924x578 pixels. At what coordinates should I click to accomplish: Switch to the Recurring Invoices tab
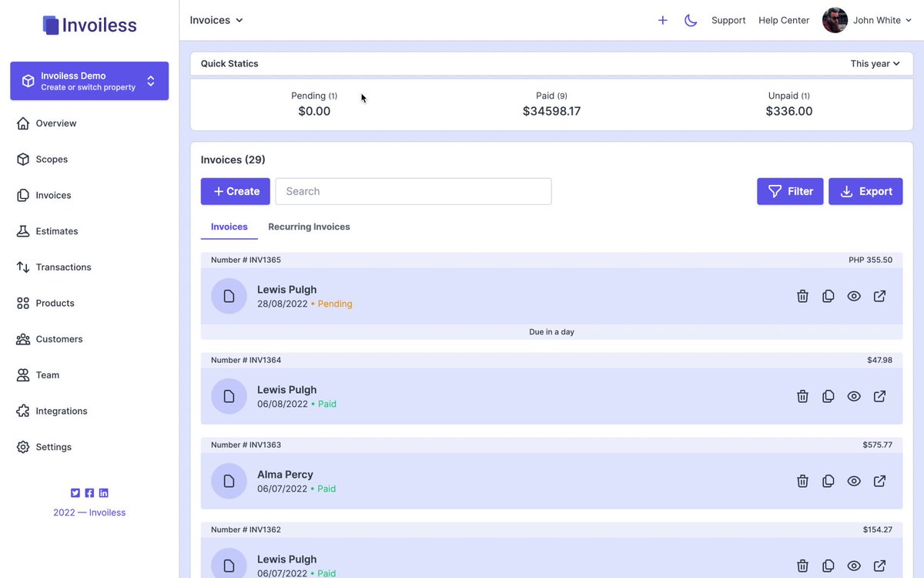pos(309,227)
